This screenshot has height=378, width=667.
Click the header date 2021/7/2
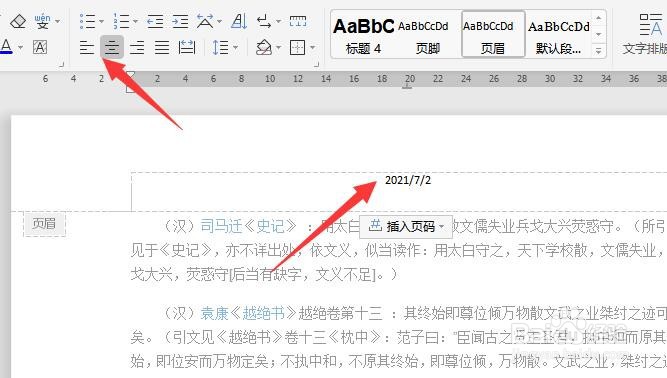coord(408,180)
